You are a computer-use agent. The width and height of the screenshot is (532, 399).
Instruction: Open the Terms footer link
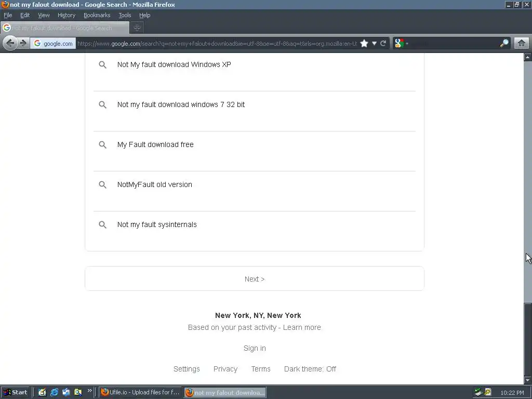point(261,369)
